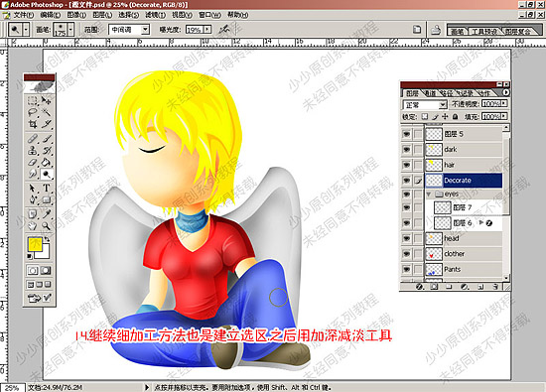The image size is (546, 392).
Task: Select the Crop tool
Action: tap(33, 124)
